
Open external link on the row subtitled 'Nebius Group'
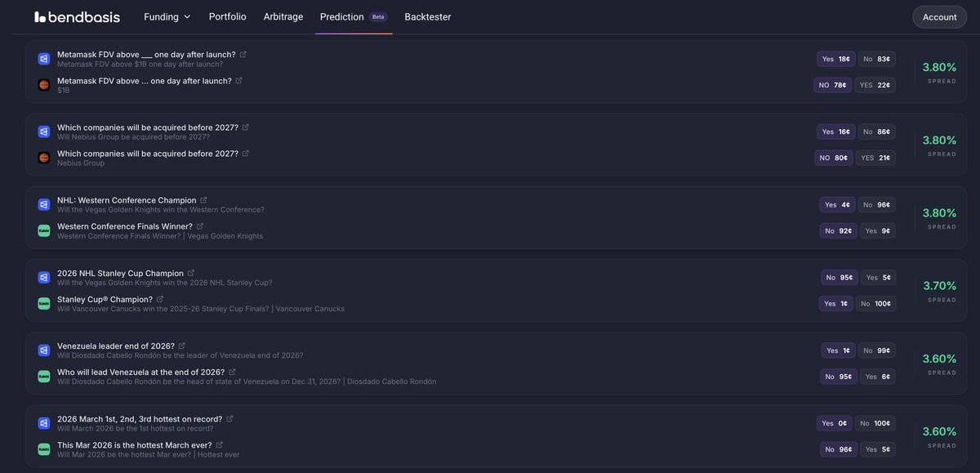246,154
